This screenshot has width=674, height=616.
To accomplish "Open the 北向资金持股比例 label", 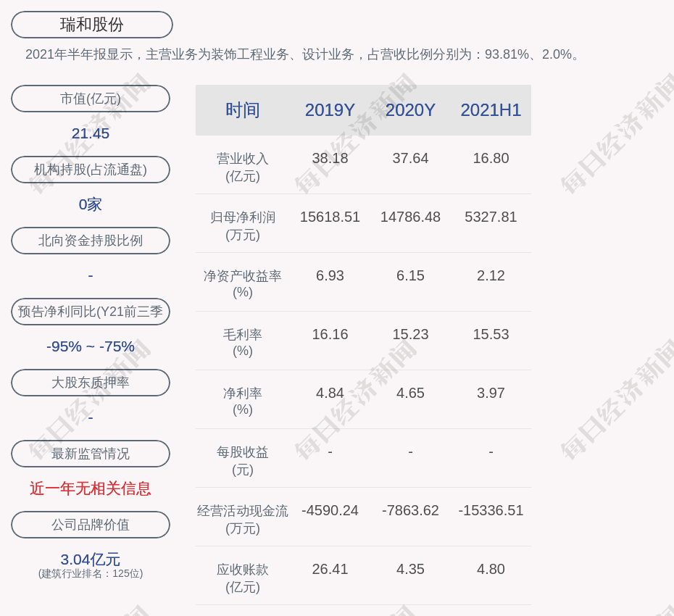I will click(x=91, y=241).
